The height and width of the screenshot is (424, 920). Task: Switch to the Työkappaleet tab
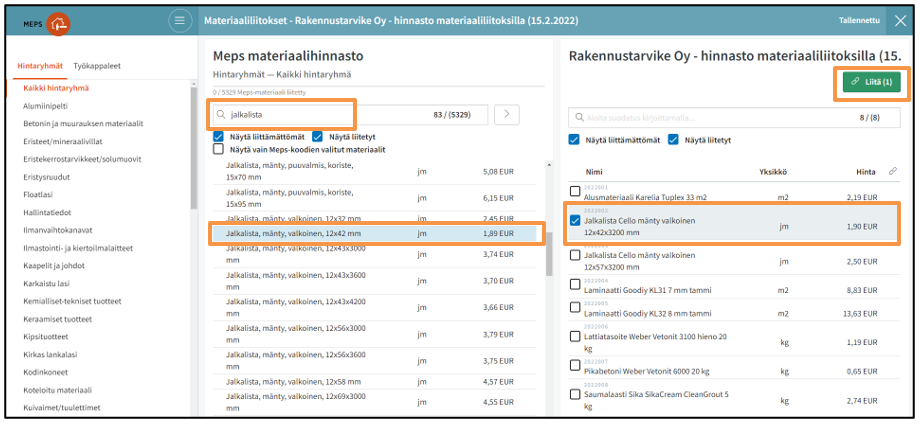point(97,66)
